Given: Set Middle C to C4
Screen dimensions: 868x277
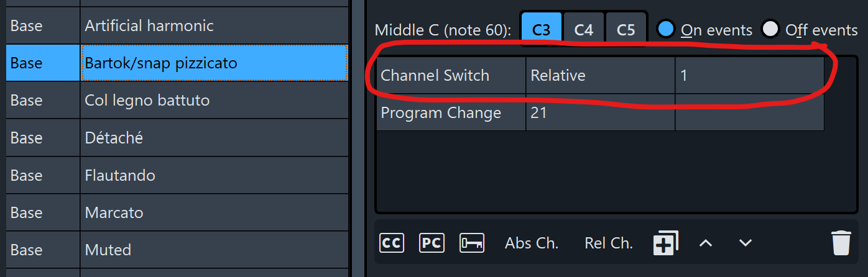Looking at the screenshot, I should (x=583, y=30).
